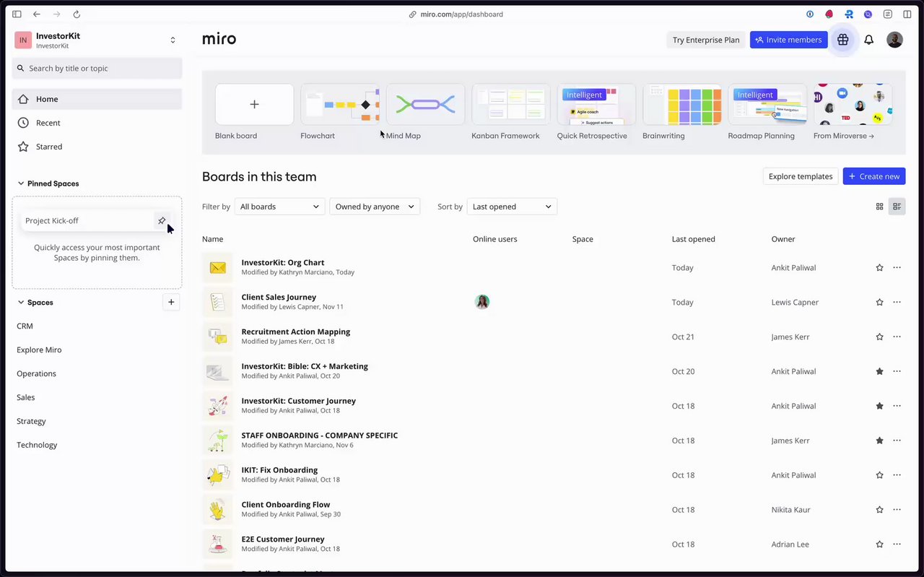924x577 pixels.
Task: Open the Sales space
Action: coord(26,398)
